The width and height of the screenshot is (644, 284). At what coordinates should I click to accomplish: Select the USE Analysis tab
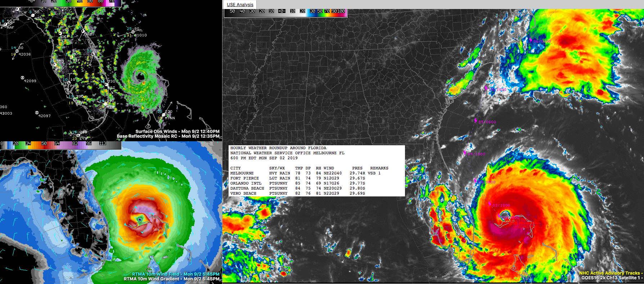pos(240,5)
